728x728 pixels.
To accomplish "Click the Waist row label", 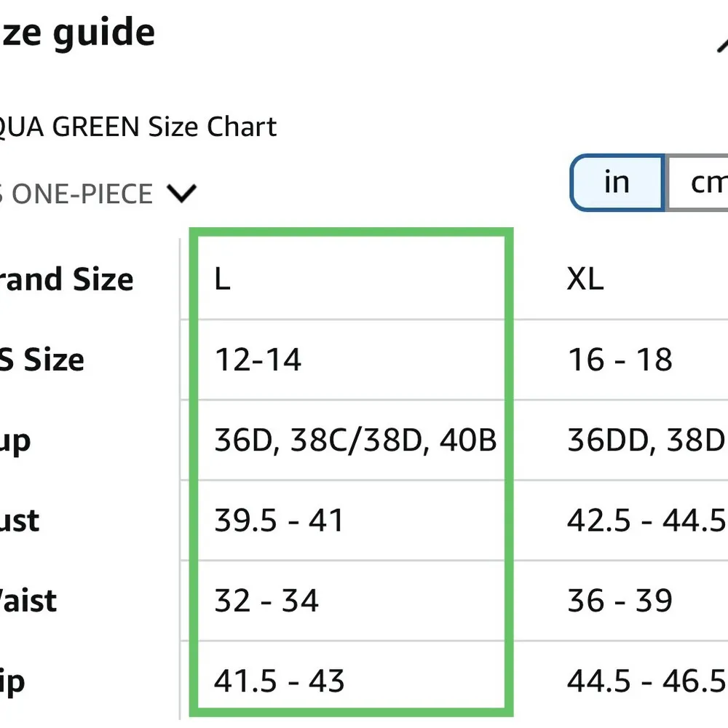I will (x=28, y=601).
